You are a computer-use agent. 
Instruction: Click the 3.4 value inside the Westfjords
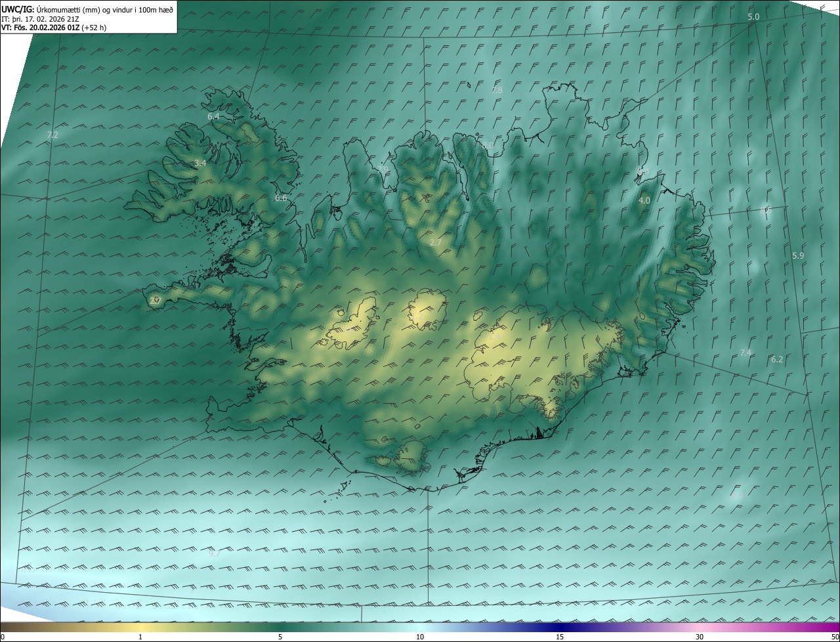tap(200, 163)
